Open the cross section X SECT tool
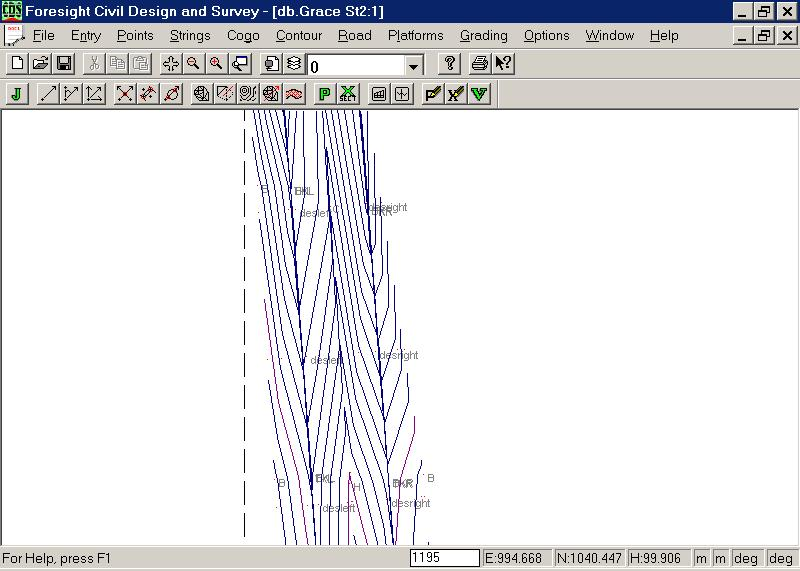 click(x=348, y=94)
